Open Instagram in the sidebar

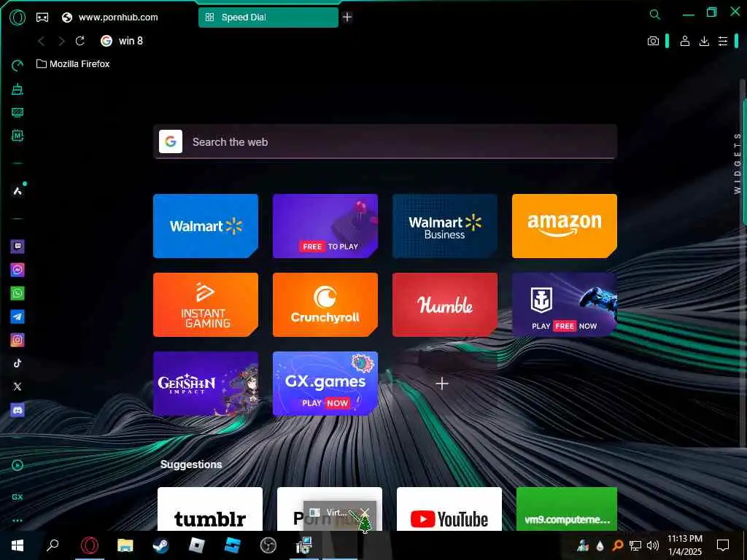click(x=18, y=340)
